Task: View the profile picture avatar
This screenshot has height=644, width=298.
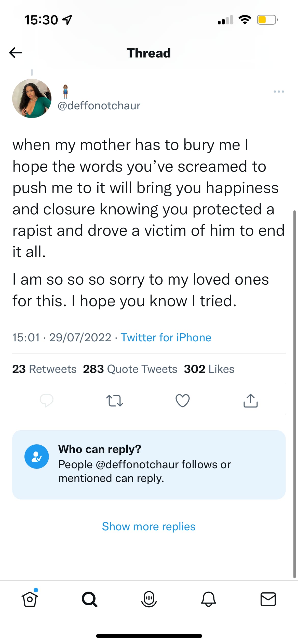Action: (x=32, y=98)
